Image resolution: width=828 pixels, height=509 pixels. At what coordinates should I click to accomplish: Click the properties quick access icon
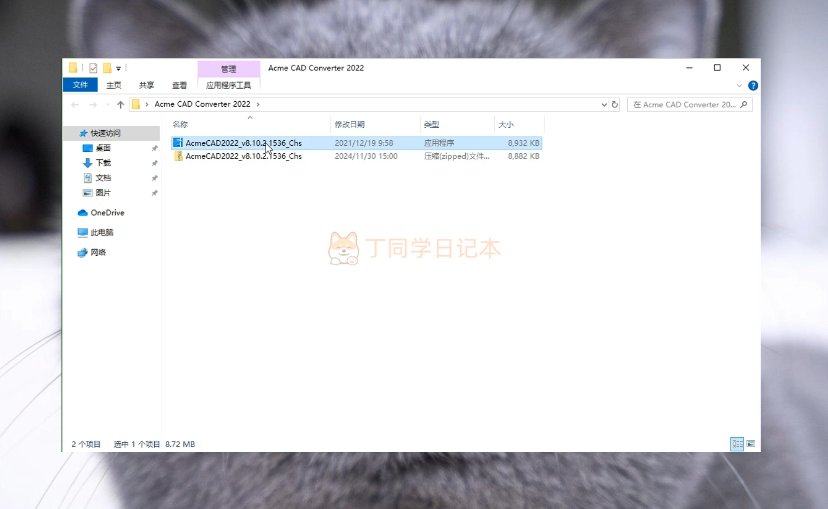click(93, 68)
